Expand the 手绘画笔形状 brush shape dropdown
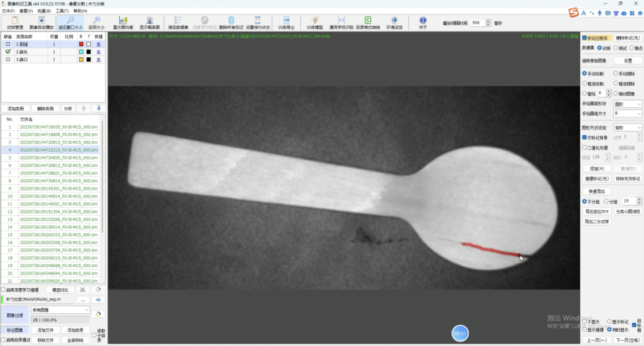644x346 pixels. coord(627,104)
